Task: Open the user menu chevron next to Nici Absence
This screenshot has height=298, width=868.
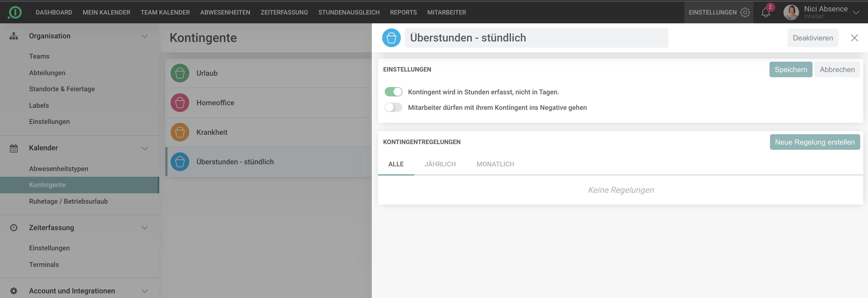Action: point(856,12)
